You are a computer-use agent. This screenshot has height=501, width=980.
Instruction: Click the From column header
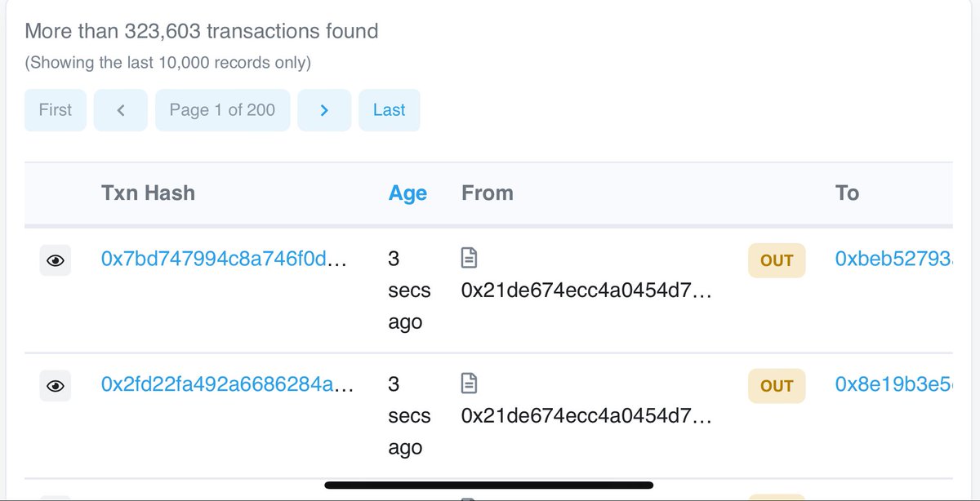click(488, 193)
